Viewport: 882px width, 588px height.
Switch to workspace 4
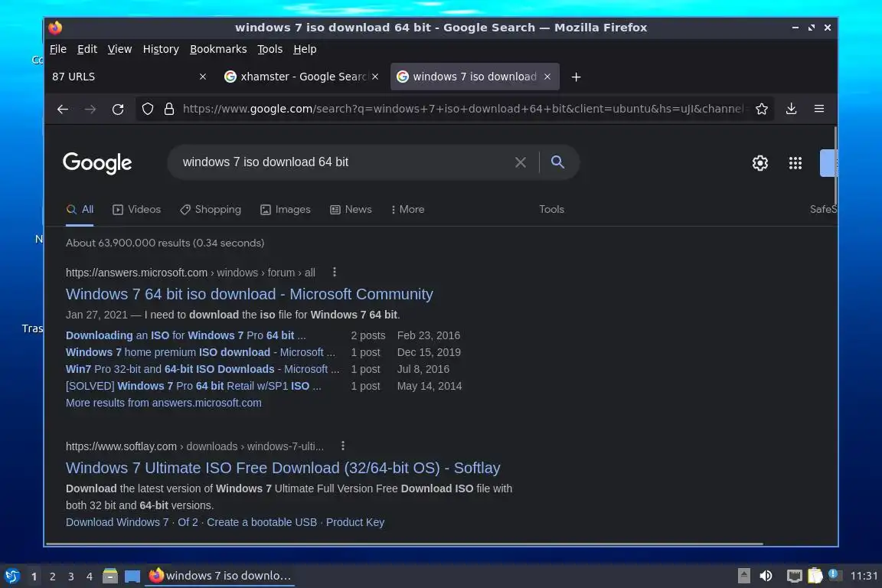tap(90, 577)
